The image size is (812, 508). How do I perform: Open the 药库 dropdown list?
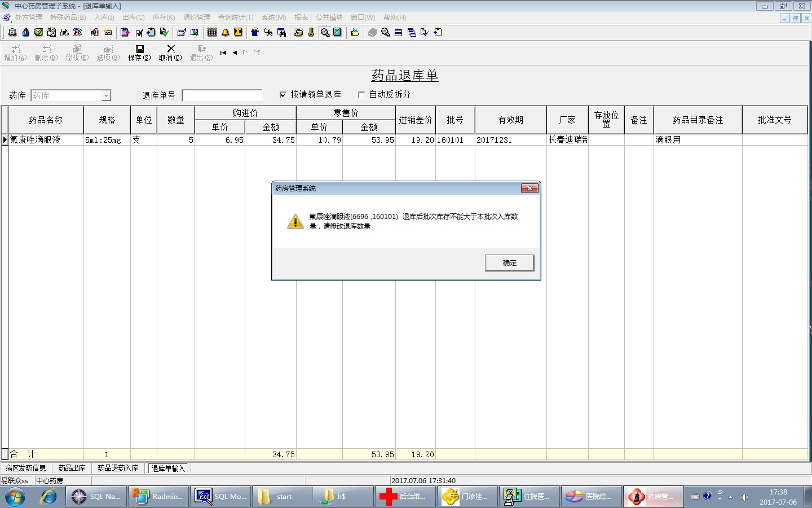pos(106,96)
